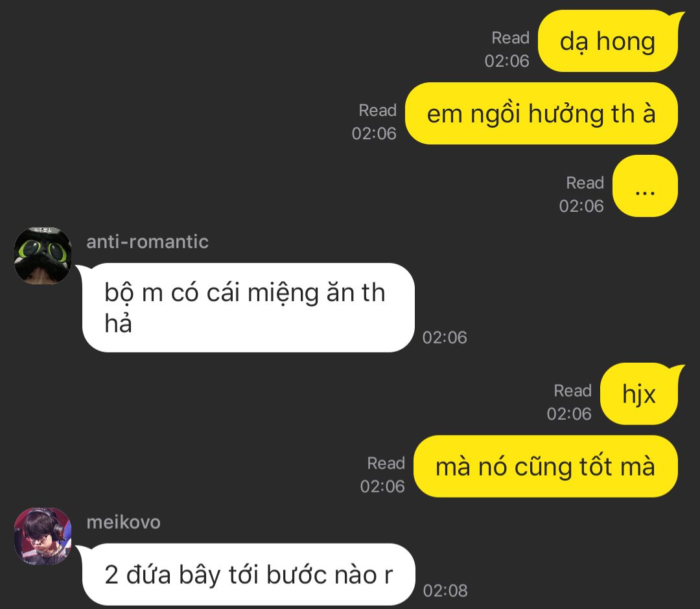
Task: Select the 'mà nó cũng tốt mà' message
Action: pyautogui.click(x=546, y=466)
